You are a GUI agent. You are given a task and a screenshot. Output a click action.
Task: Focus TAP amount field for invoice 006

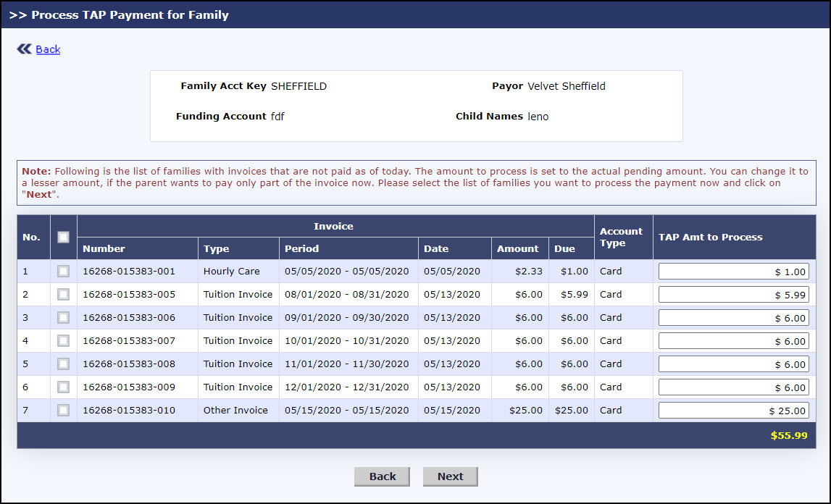click(733, 318)
